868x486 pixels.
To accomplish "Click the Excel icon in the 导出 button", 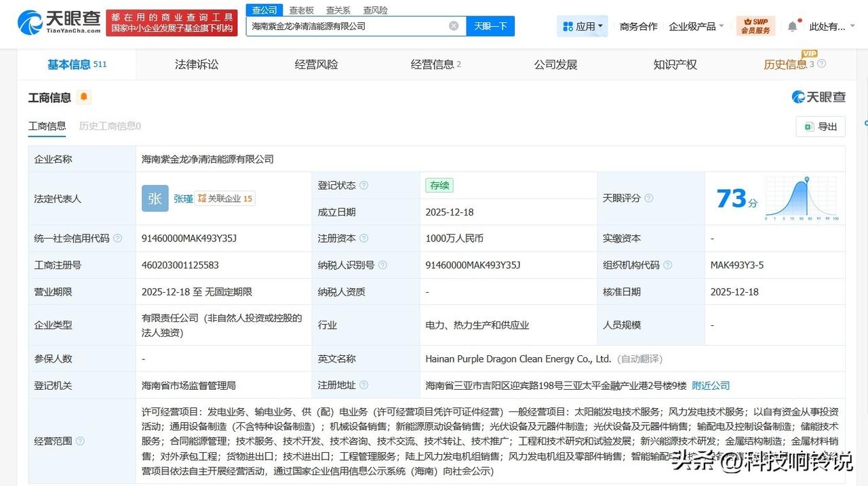I will [808, 127].
